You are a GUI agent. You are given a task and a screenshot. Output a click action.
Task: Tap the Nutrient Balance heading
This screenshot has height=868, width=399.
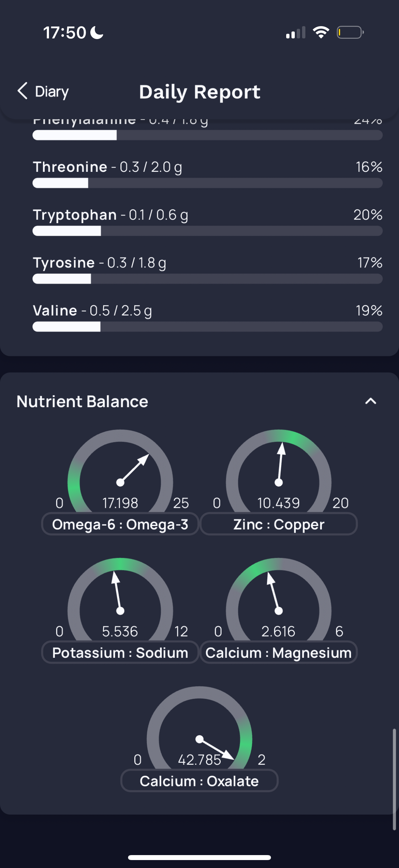(x=82, y=401)
